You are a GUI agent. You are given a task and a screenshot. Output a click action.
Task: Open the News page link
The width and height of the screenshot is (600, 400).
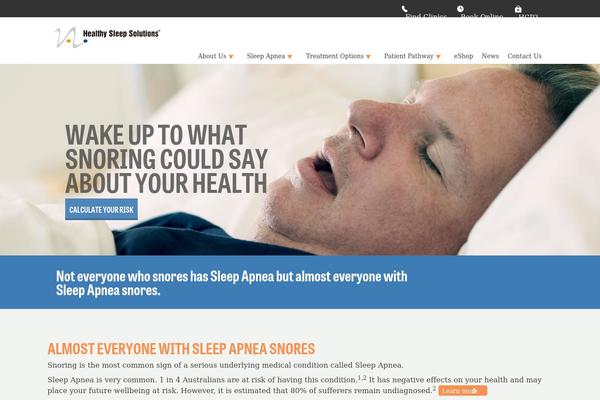490,56
